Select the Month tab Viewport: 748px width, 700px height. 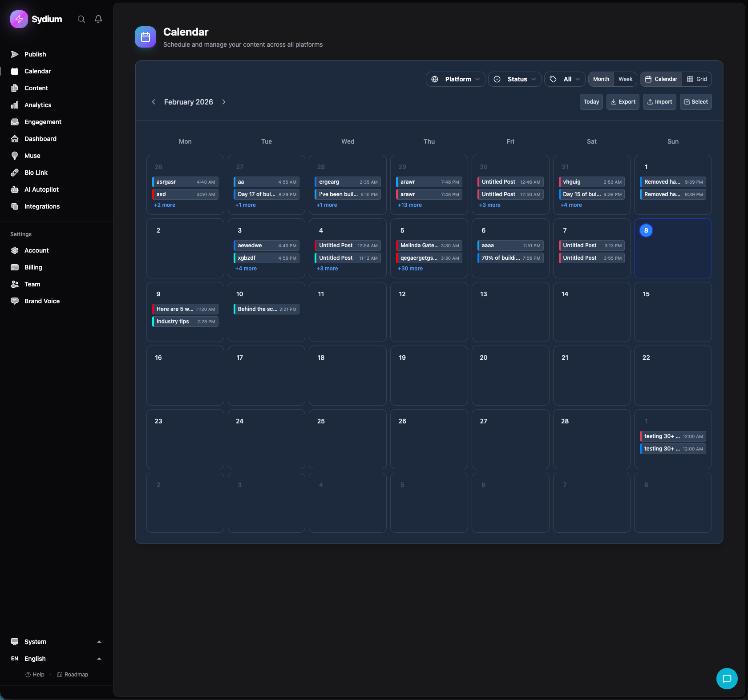tap(600, 79)
